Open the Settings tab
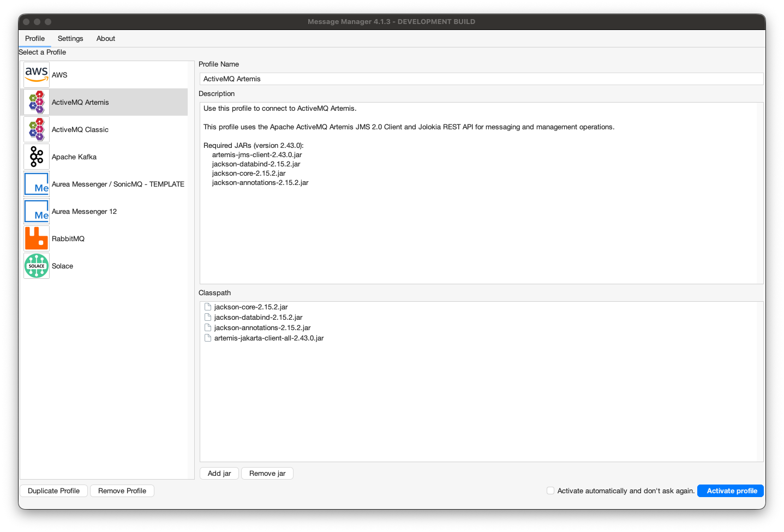 70,38
